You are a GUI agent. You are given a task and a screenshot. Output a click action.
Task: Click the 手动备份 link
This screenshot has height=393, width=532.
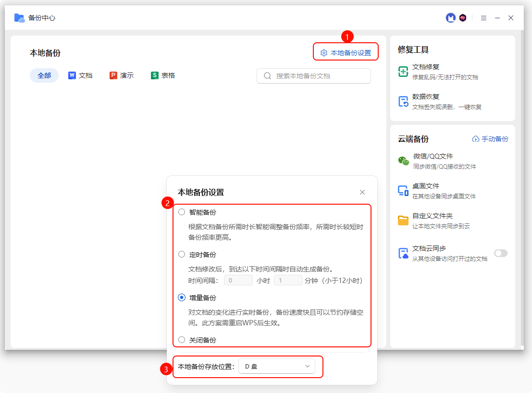point(490,139)
